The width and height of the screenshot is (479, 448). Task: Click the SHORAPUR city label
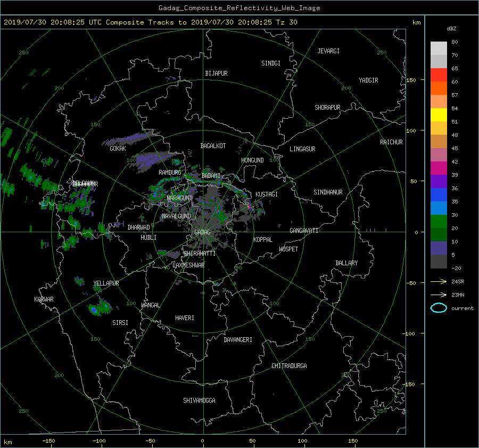click(327, 108)
